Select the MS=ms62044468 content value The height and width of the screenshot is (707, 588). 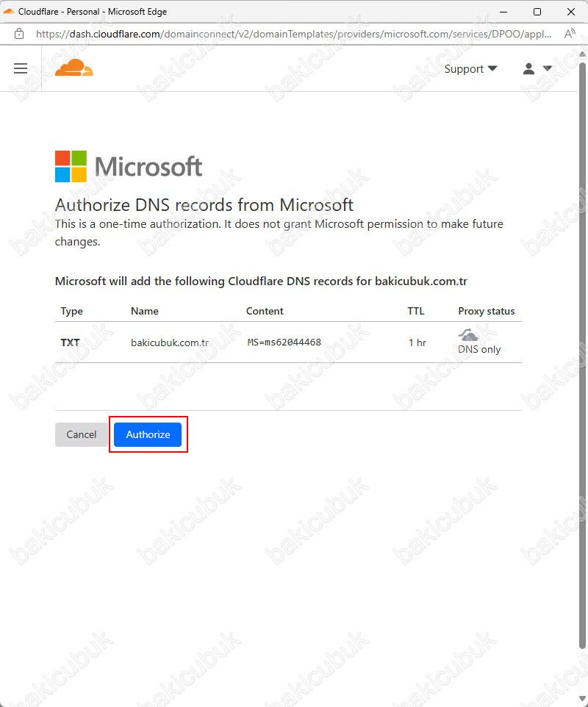click(x=284, y=342)
